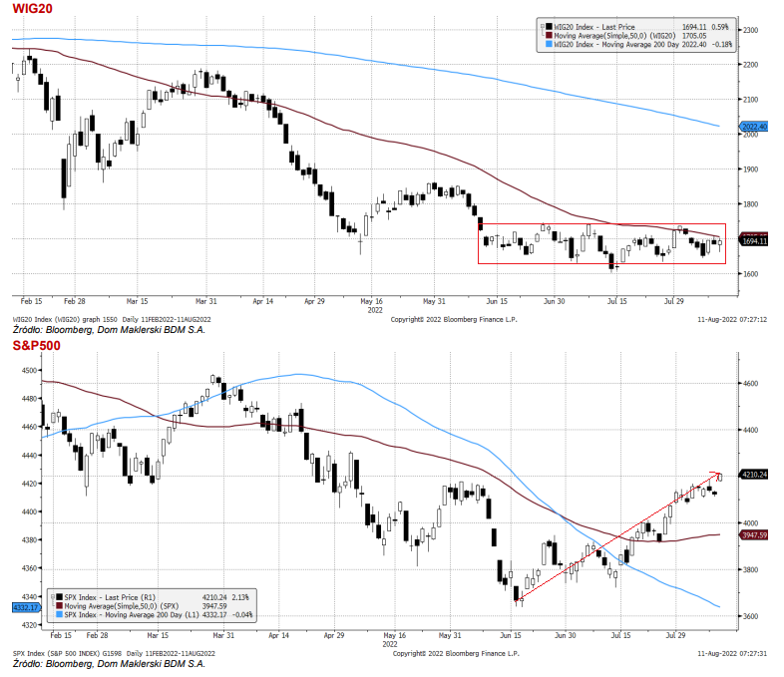This screenshot has width=784, height=677.
Task: Click 'May 31' on the S&P500 date axis
Action: (450, 635)
